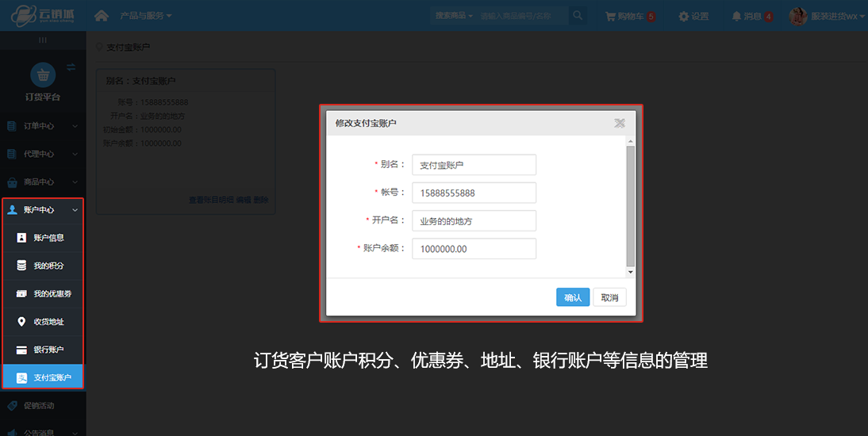Open the 服装进货wx user dropdown

point(838,16)
